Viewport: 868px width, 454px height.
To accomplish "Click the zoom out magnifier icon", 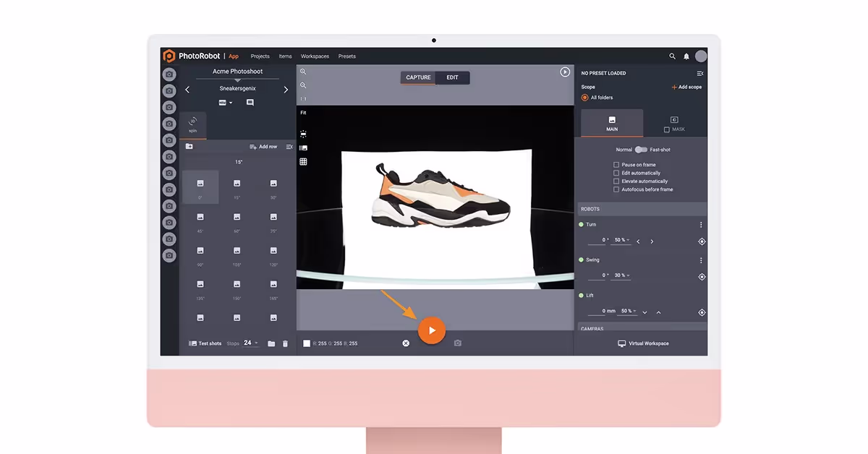I will (x=303, y=85).
